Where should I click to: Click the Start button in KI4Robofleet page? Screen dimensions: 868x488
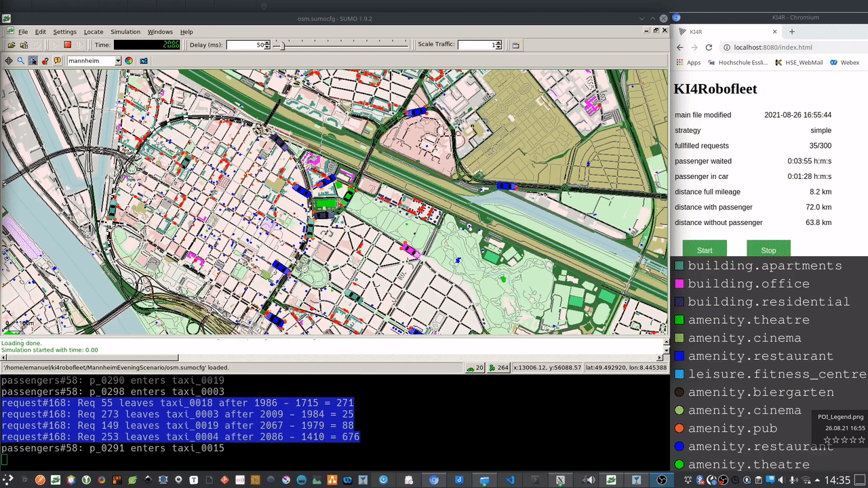[x=705, y=249]
